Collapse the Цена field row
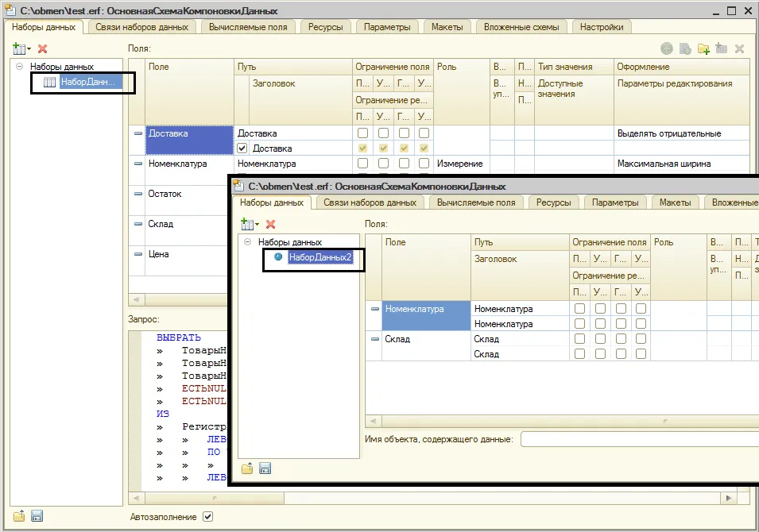This screenshot has height=532, width=759. tap(138, 254)
